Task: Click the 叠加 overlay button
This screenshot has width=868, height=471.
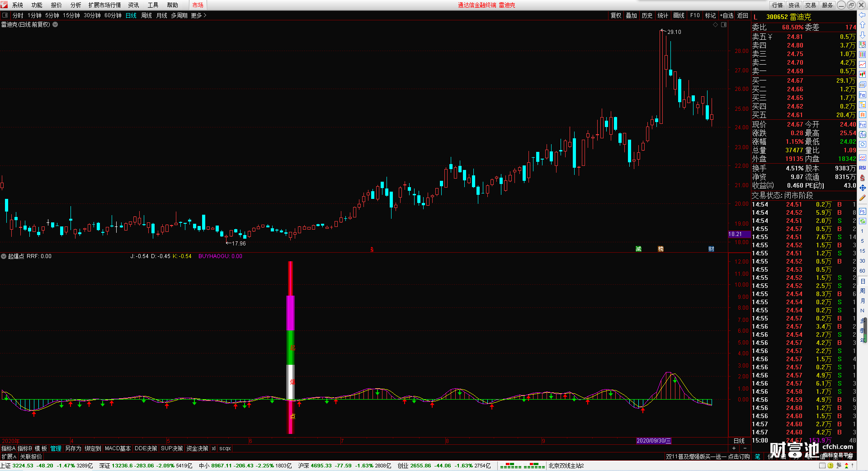Action: point(631,15)
